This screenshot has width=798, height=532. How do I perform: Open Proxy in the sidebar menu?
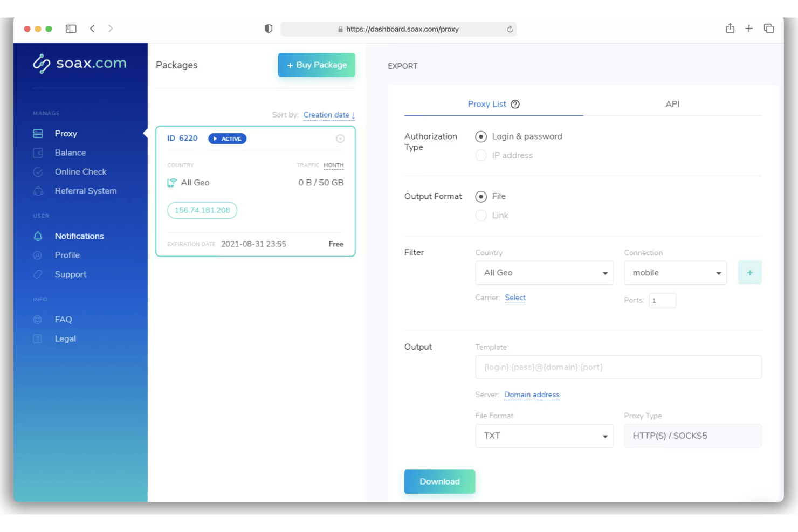tap(66, 134)
